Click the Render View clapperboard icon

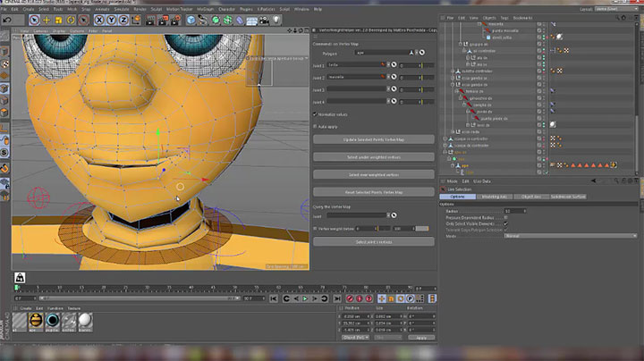(150, 20)
